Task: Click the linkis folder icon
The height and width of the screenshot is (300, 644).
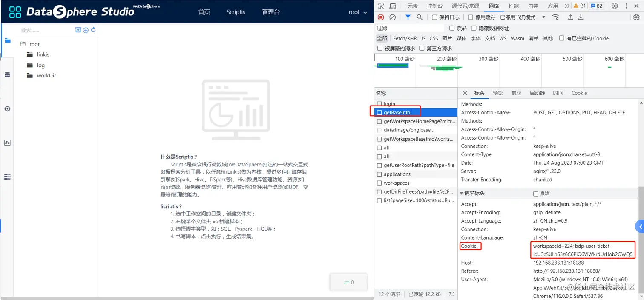Action: [30, 54]
